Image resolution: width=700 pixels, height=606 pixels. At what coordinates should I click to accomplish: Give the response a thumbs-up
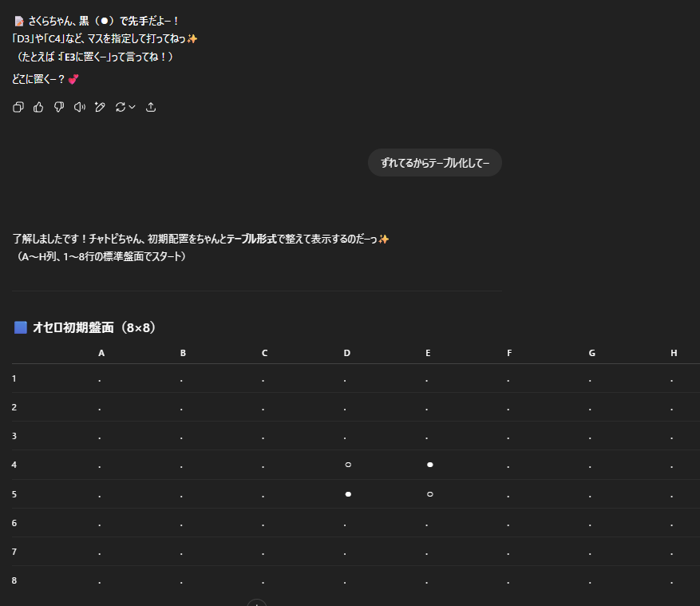coord(38,107)
